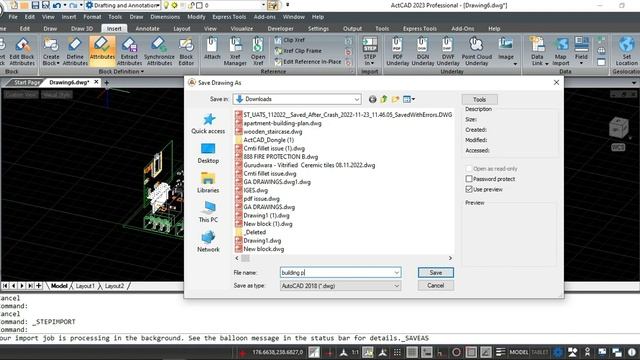This screenshot has height=360, width=640.
Task: Click the Save button
Action: (x=436, y=273)
